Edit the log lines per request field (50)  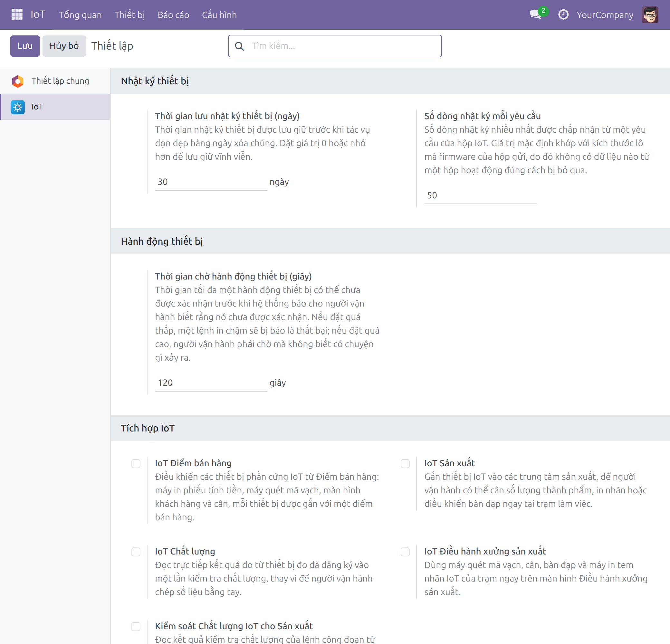(x=480, y=195)
